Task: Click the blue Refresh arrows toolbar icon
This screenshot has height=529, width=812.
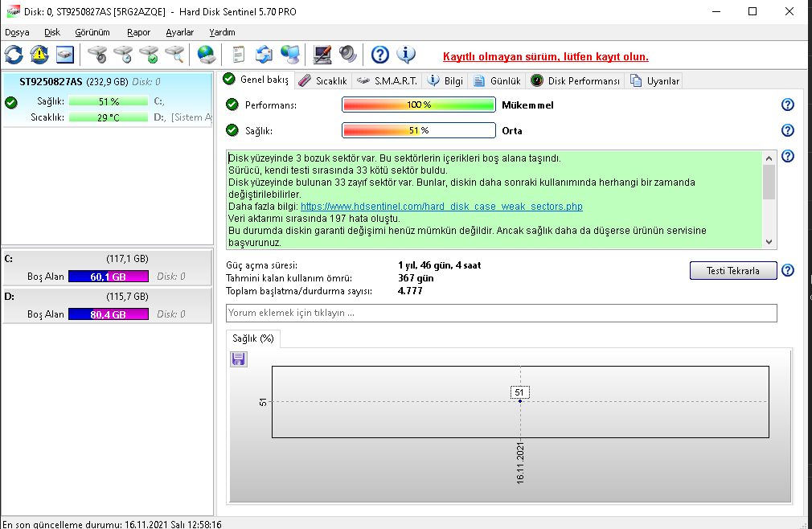Action: point(14,55)
